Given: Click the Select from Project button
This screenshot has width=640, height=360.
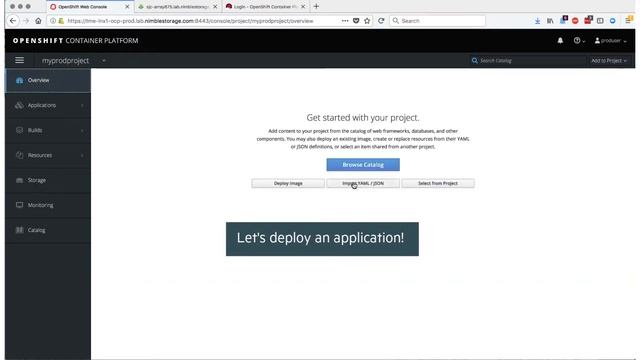Looking at the screenshot, I should coord(438,183).
